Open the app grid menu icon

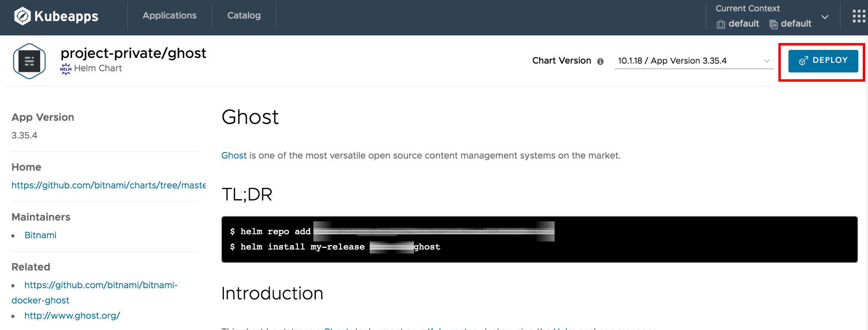pos(859,16)
